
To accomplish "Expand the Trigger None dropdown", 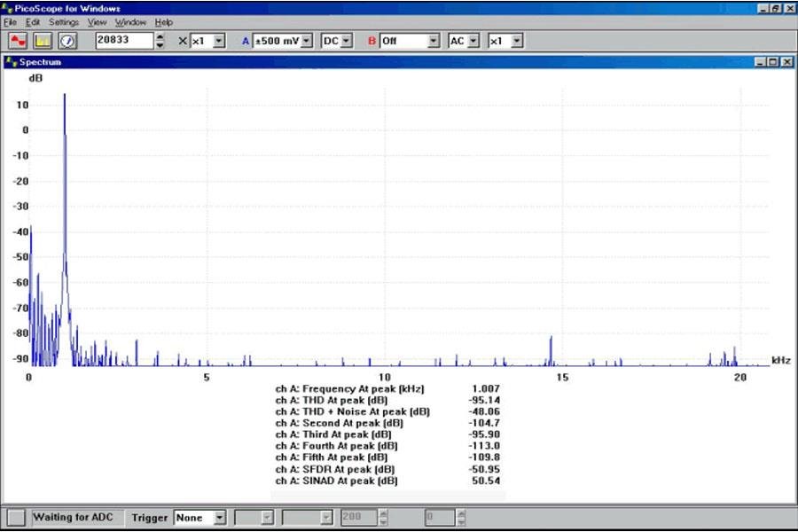I will (x=220, y=518).
